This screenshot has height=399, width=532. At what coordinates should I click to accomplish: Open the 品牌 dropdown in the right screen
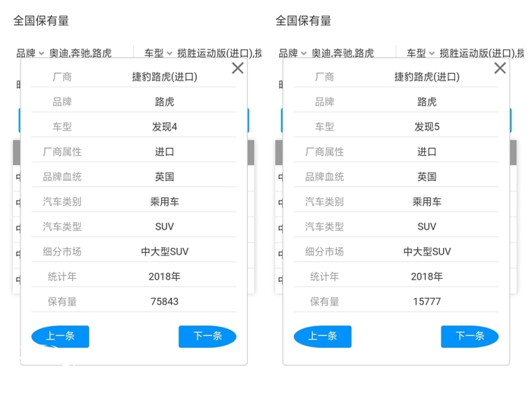pyautogui.click(x=293, y=53)
